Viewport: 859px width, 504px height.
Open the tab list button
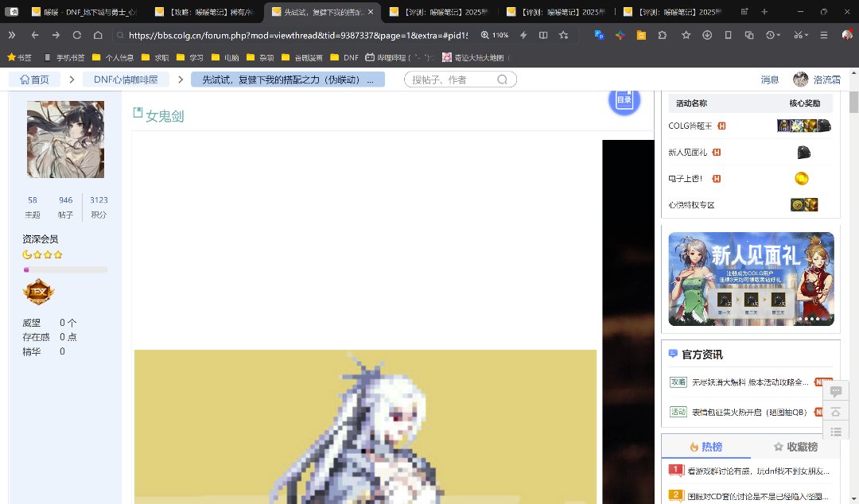pos(744,11)
